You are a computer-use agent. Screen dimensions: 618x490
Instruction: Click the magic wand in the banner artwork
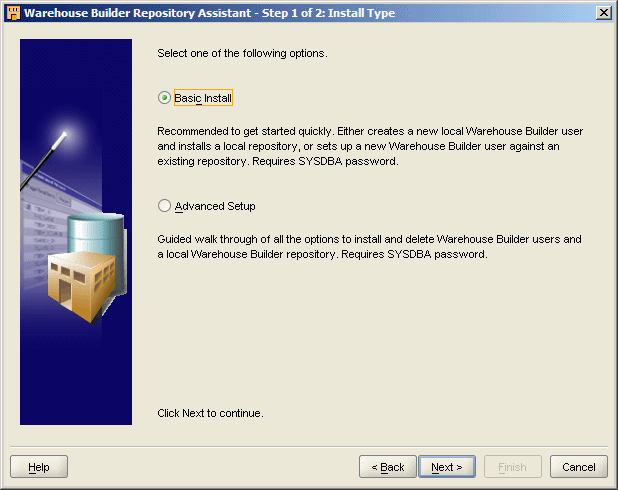click(43, 161)
